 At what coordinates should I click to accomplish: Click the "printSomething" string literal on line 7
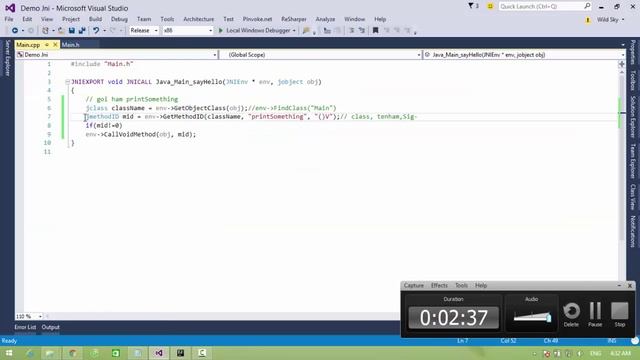278,117
